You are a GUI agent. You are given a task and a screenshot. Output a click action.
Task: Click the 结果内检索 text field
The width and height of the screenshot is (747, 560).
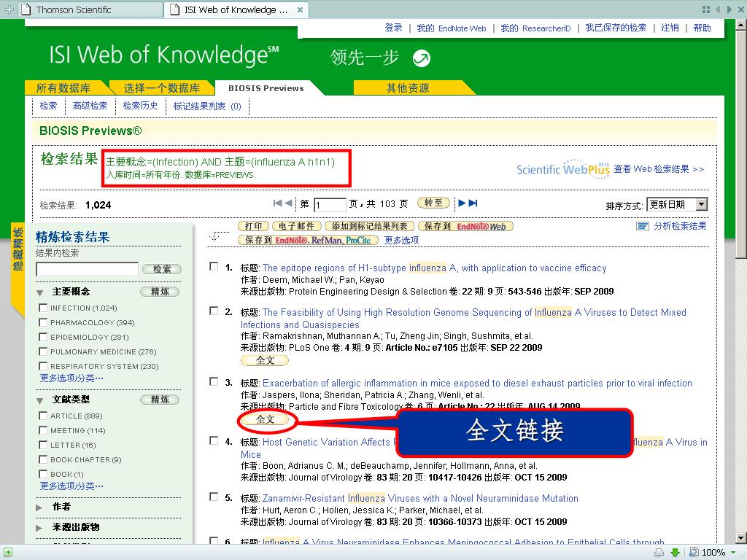tap(88, 269)
